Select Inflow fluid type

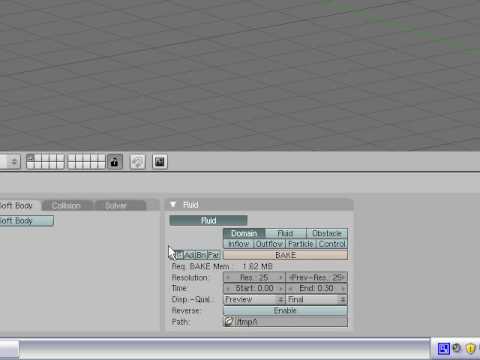[x=239, y=244]
